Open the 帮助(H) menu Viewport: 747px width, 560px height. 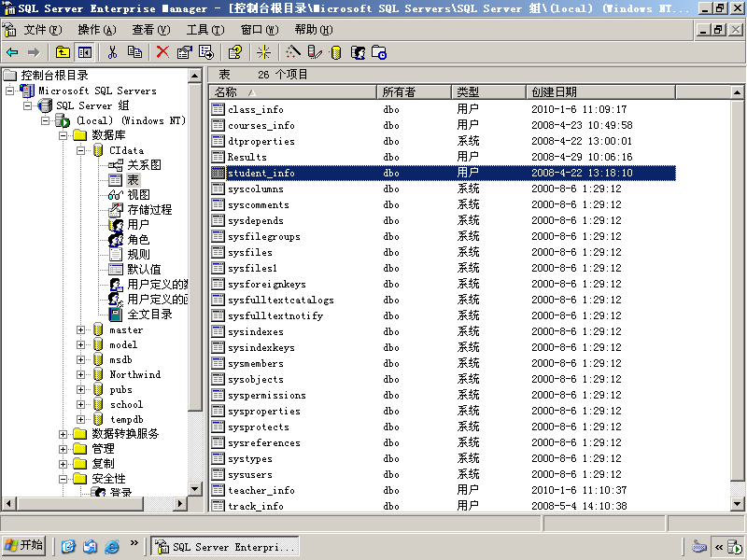(314, 30)
